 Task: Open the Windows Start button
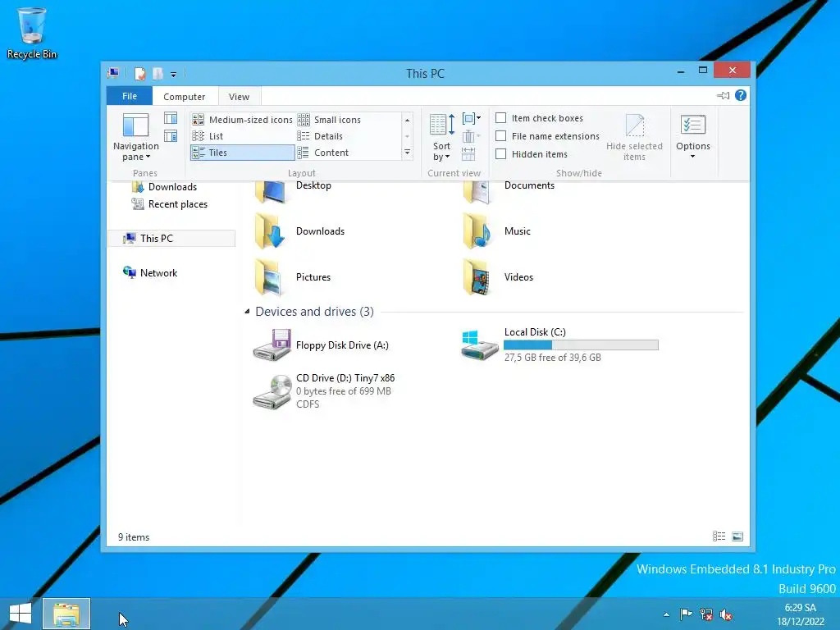(x=21, y=614)
